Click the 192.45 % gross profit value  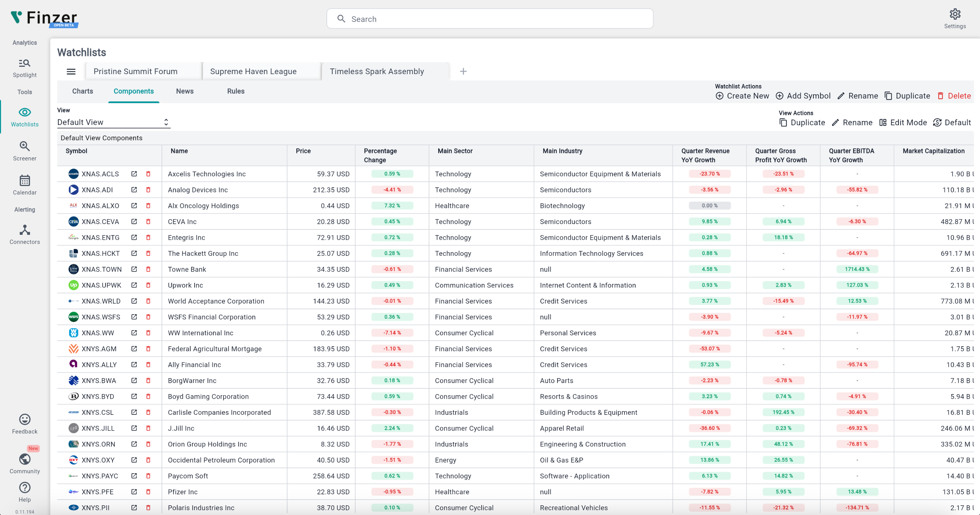click(x=783, y=412)
